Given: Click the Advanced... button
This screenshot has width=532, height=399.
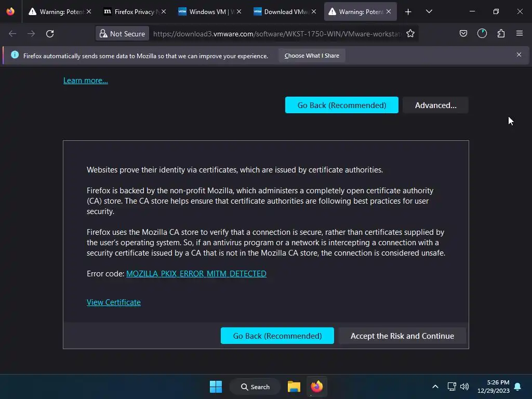Looking at the screenshot, I should pyautogui.click(x=436, y=105).
